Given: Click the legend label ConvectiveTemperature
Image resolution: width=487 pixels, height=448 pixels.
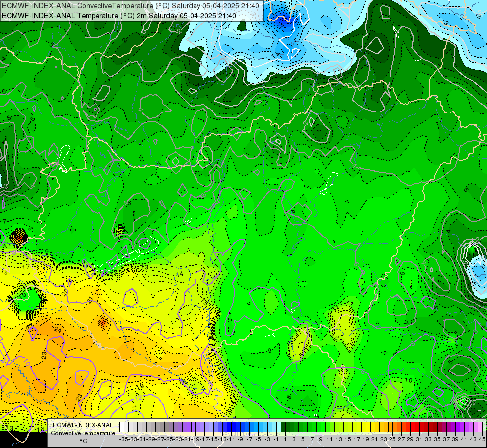Looking at the screenshot, I should (x=83, y=433).
